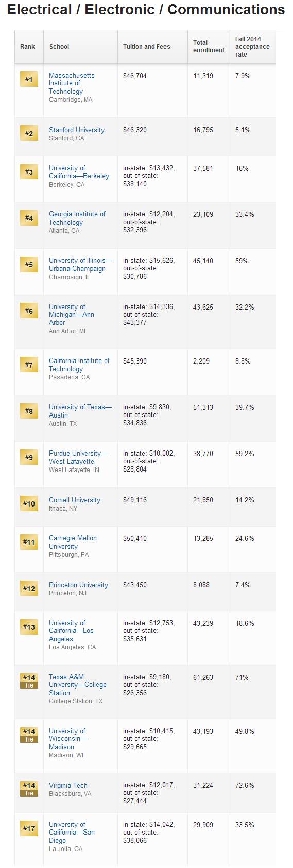This screenshot has height=868, width=293.
Task: Click the #2 rank badge
Action: coord(29,134)
